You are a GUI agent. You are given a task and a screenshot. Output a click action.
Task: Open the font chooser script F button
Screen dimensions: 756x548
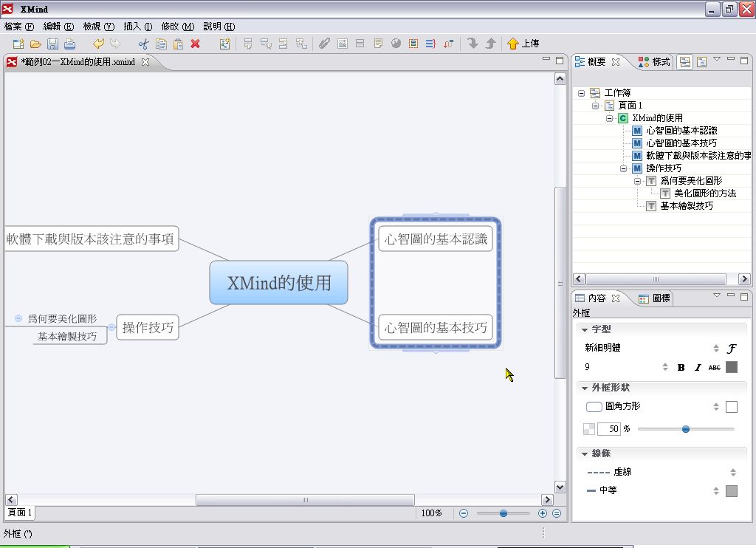pyautogui.click(x=732, y=349)
